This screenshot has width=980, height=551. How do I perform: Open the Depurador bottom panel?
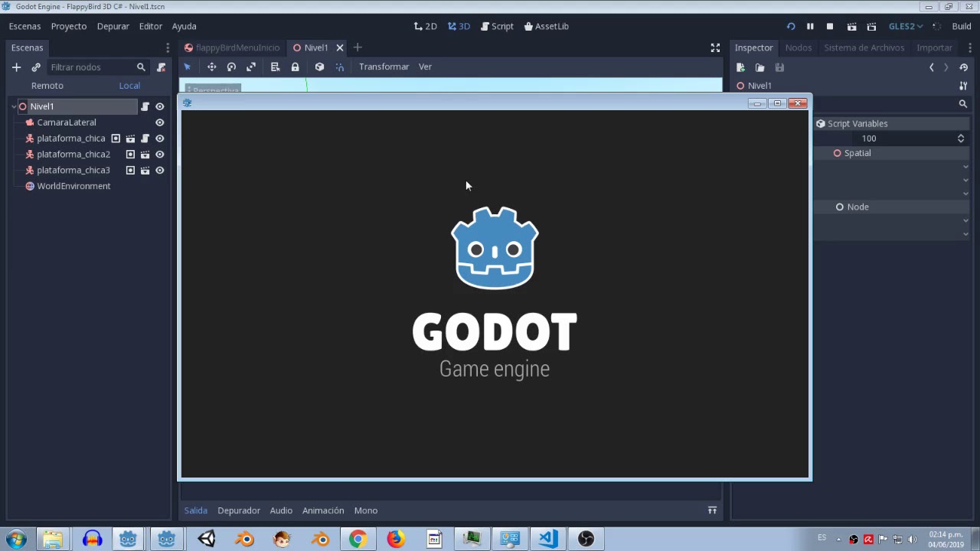(239, 510)
